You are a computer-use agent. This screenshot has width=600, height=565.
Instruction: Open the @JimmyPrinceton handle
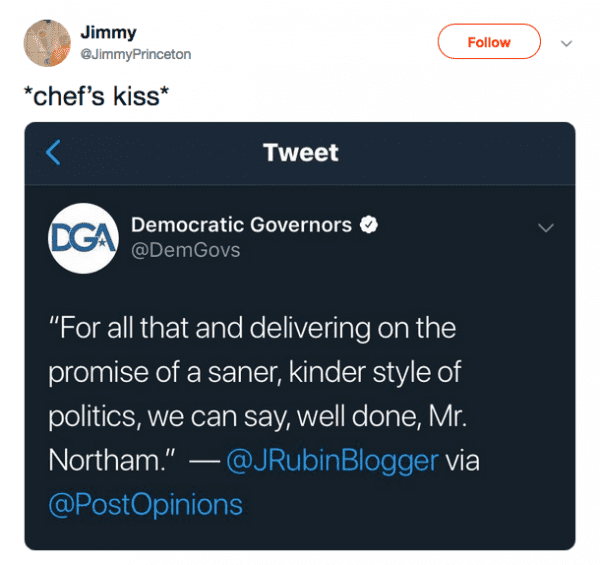(135, 54)
